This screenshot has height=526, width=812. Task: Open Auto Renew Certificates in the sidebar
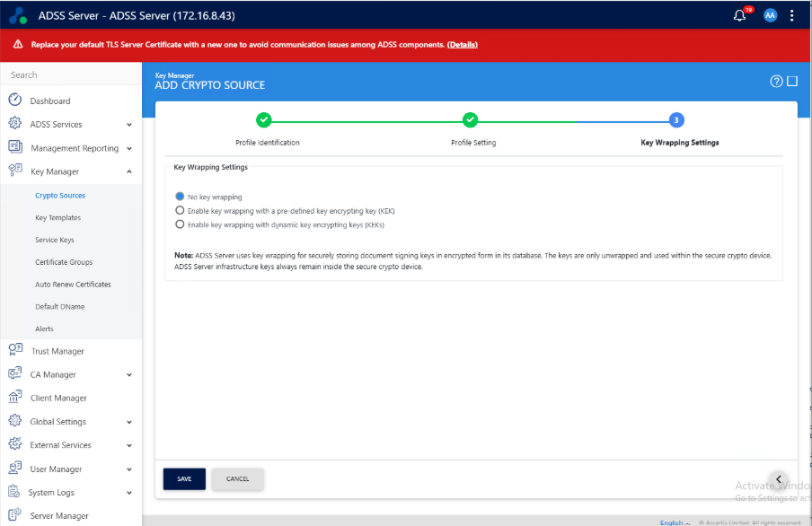click(x=73, y=285)
